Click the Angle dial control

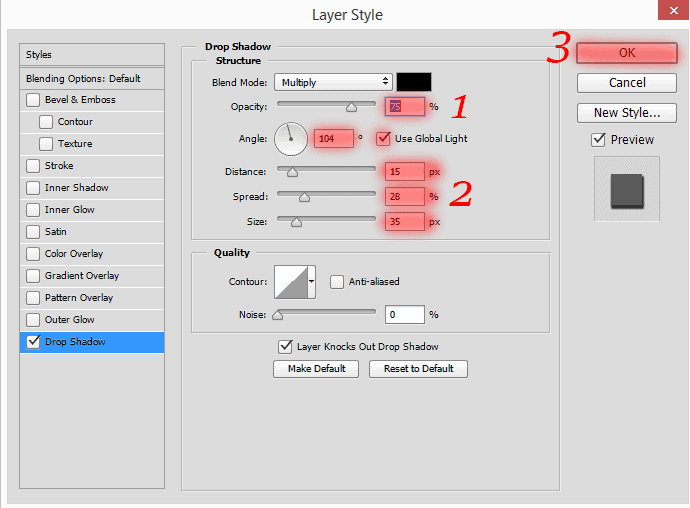(x=291, y=139)
